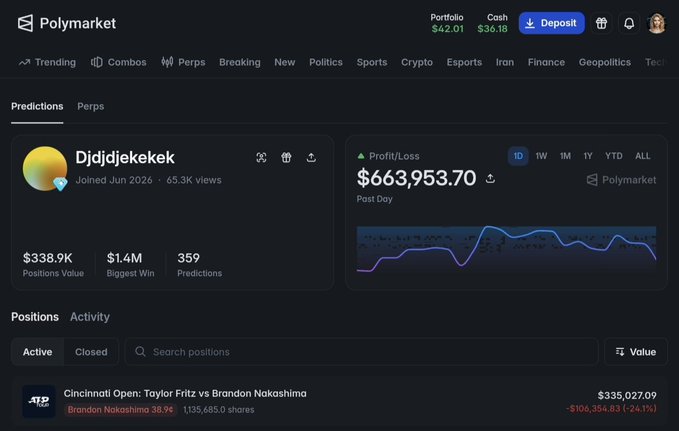Select the 1D time range
This screenshot has height=431, width=679.
(x=518, y=156)
